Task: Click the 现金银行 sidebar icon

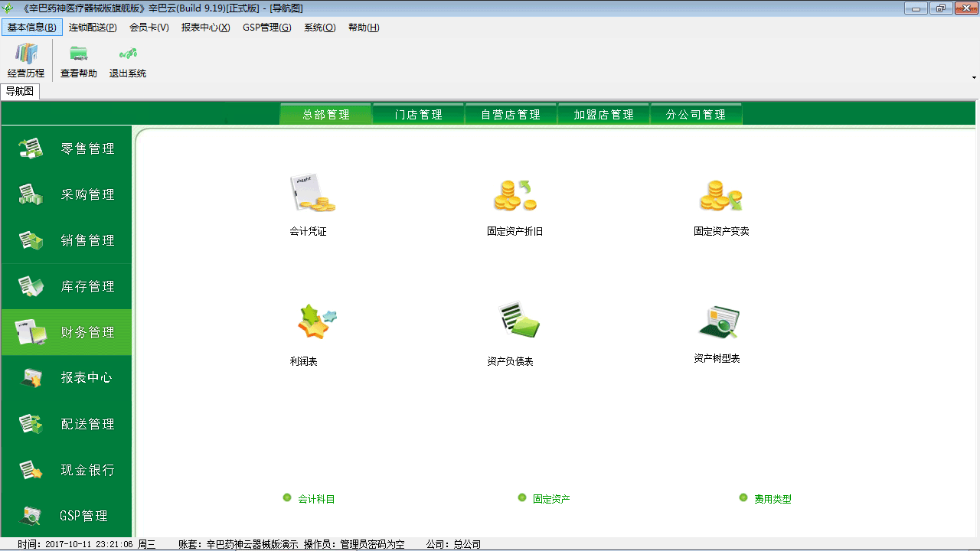Action: click(31, 470)
